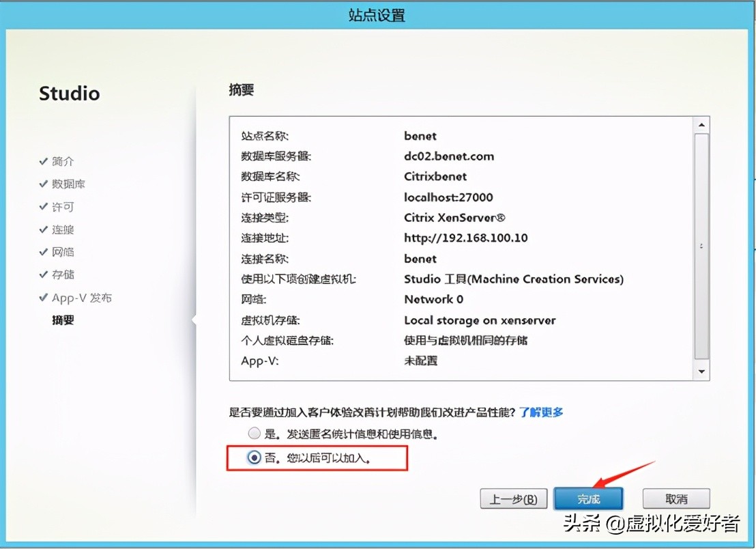Click the 站点名称 label
The image size is (756, 549).
265,136
